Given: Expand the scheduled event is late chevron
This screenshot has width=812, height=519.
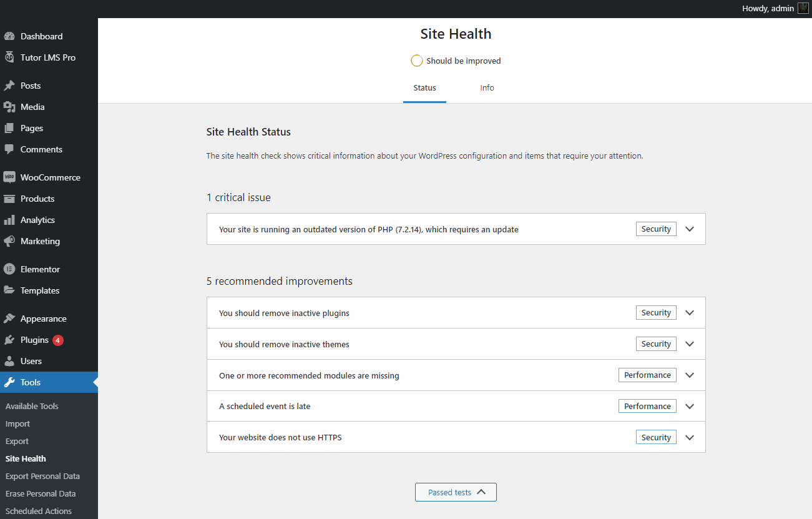Looking at the screenshot, I should click(690, 407).
